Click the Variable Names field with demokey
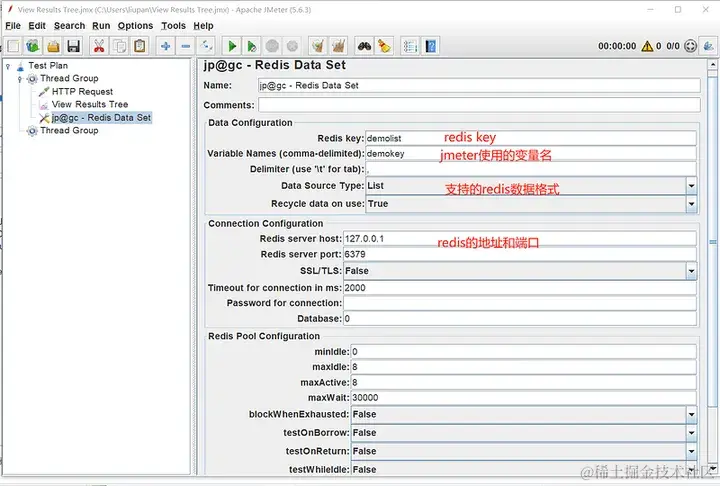The height and width of the screenshot is (486, 720). pos(530,153)
